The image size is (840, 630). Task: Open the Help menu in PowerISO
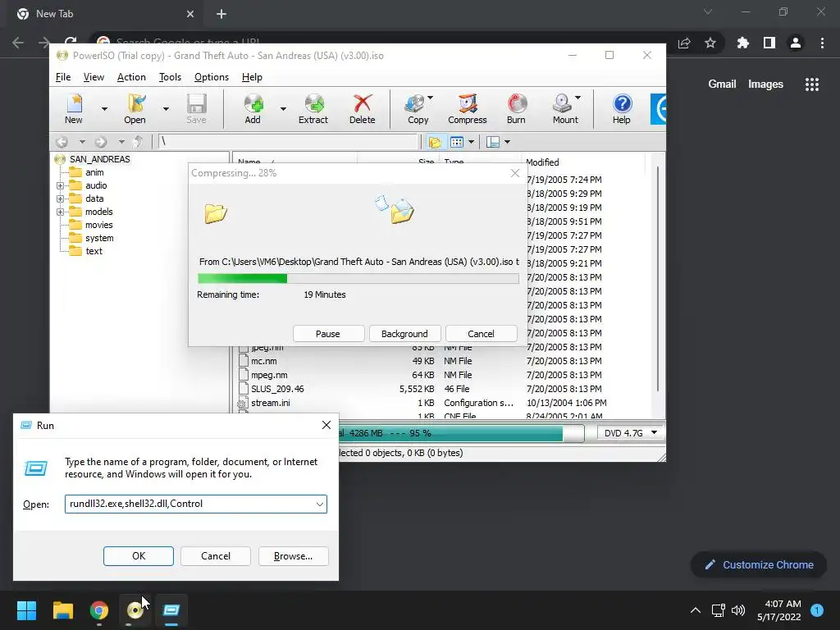[252, 77]
